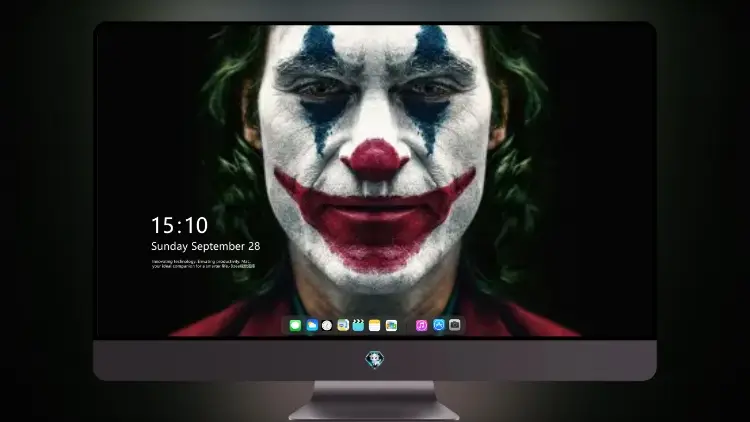Click the 'Sunday September 28' date text

[206, 246]
